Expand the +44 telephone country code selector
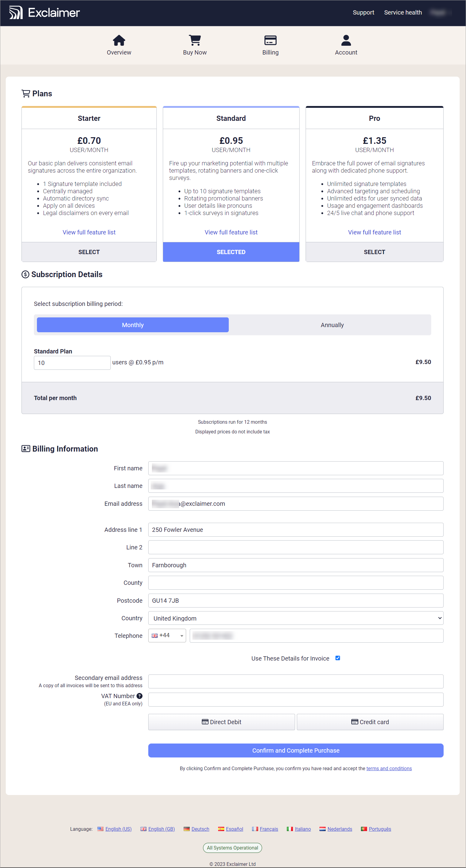This screenshot has width=466, height=868. coord(167,635)
